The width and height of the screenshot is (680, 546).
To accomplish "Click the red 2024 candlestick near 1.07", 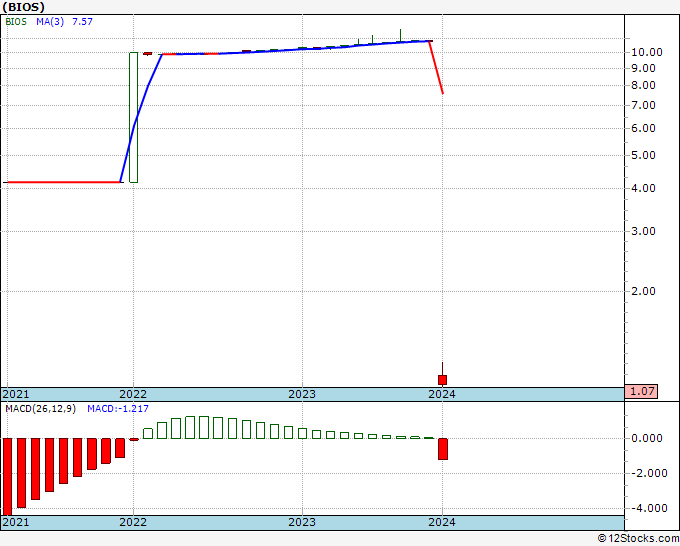I will tap(442, 380).
